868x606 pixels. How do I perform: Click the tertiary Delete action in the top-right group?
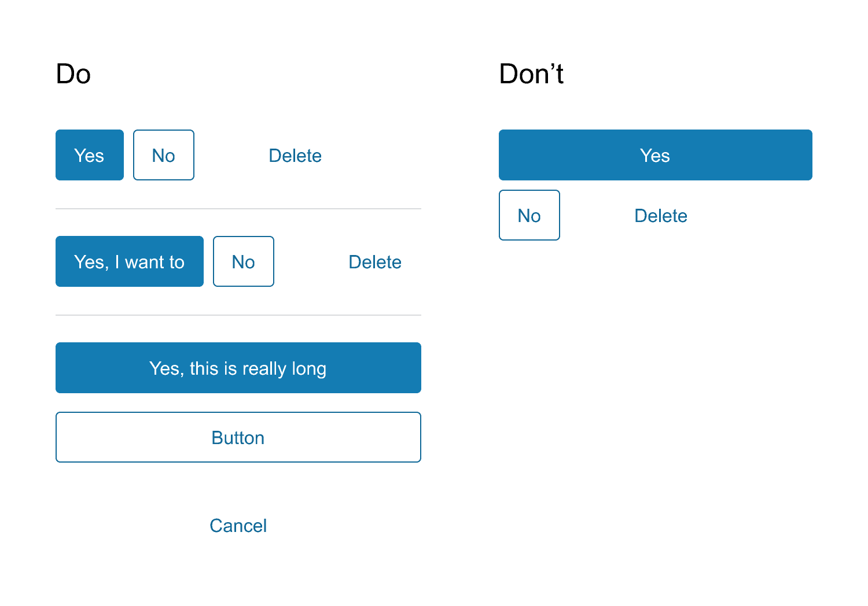660,215
